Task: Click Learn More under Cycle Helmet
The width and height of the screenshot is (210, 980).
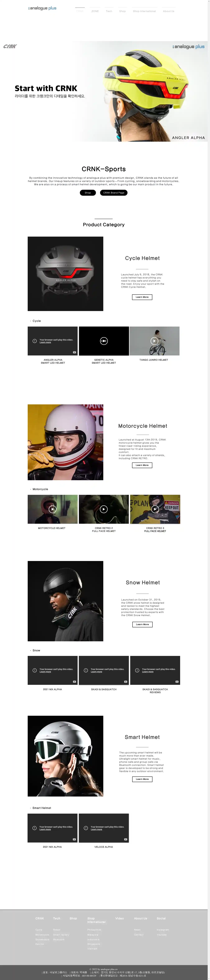Action: (142, 297)
